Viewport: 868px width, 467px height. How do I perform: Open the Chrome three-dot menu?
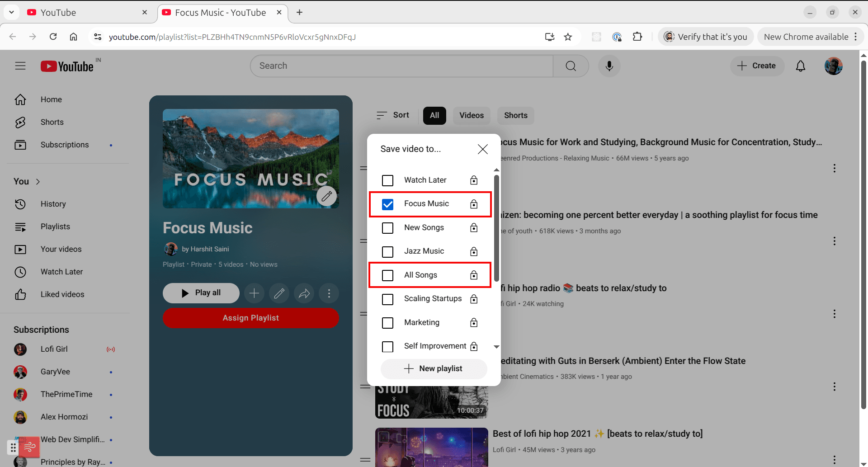[x=855, y=37]
